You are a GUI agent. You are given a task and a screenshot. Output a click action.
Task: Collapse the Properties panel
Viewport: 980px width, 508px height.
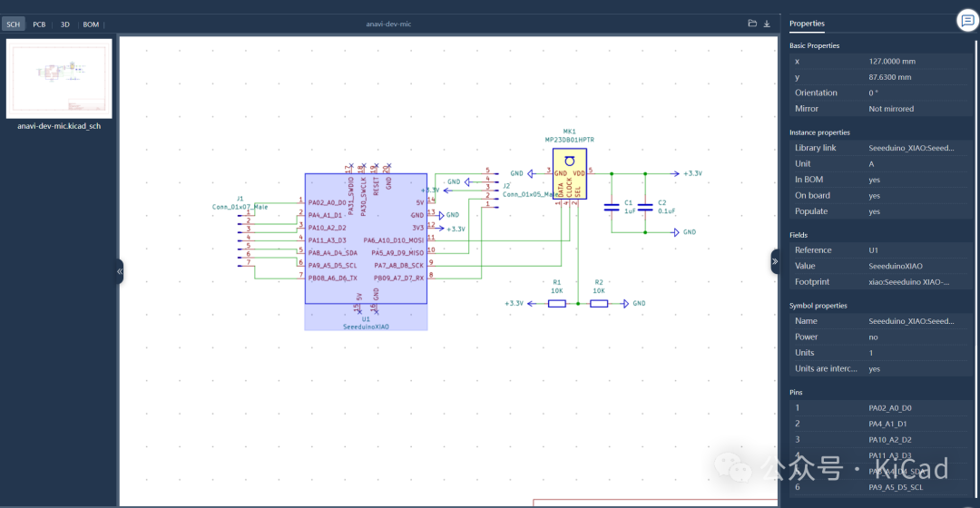pos(774,261)
